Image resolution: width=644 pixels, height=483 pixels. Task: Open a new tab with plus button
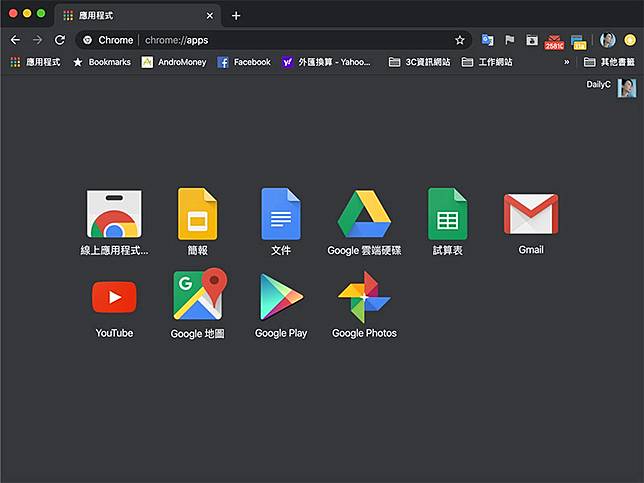point(236,15)
